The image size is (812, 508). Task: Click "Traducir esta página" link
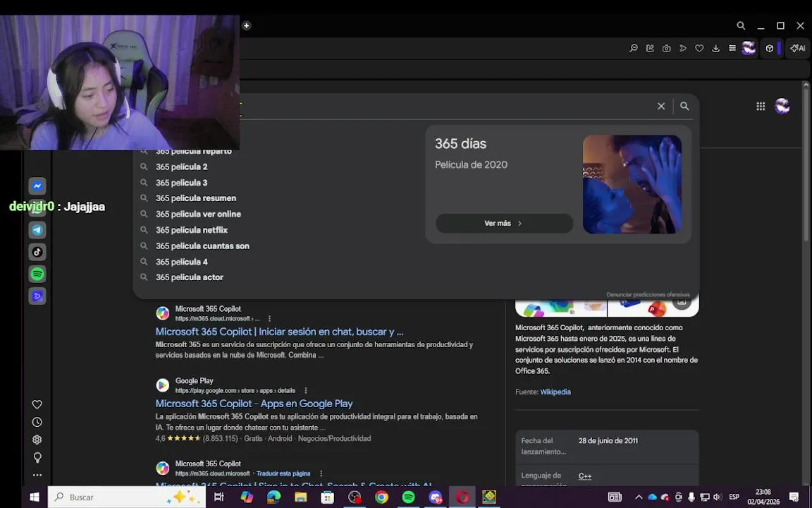tap(283, 474)
